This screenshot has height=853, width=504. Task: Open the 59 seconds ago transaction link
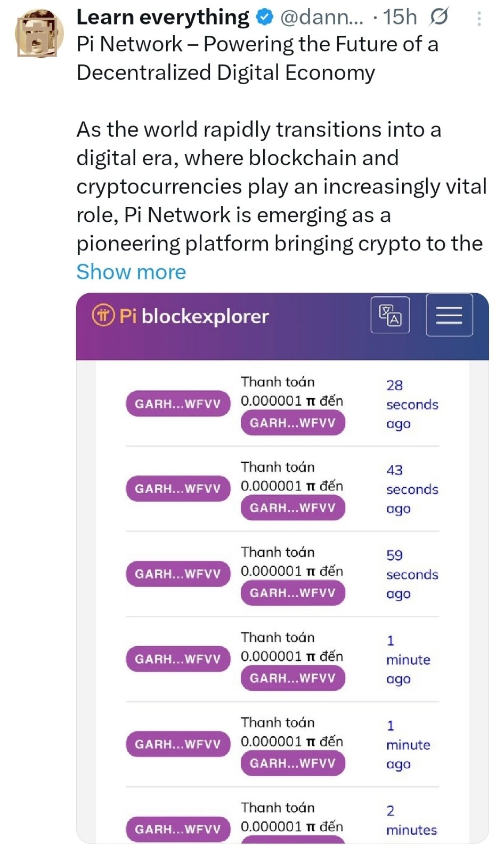[x=412, y=575]
